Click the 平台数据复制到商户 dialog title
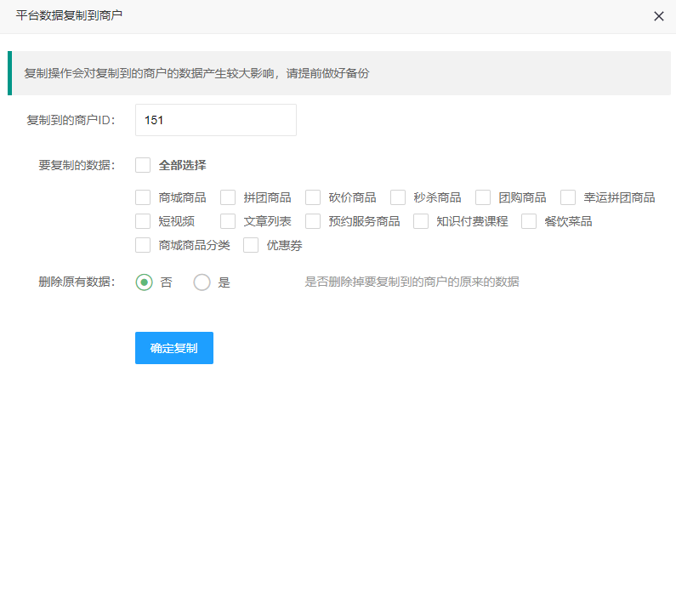This screenshot has width=676, height=616. [x=70, y=15]
